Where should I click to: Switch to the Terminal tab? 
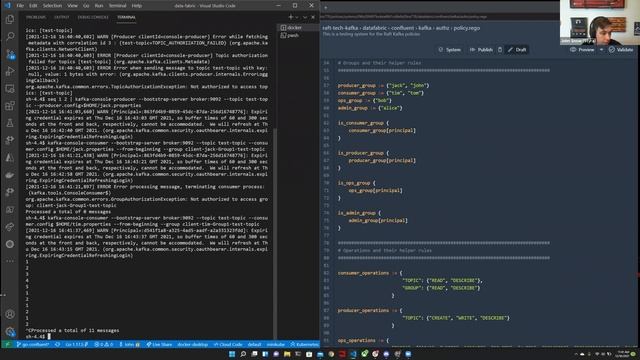pyautogui.click(x=126, y=17)
